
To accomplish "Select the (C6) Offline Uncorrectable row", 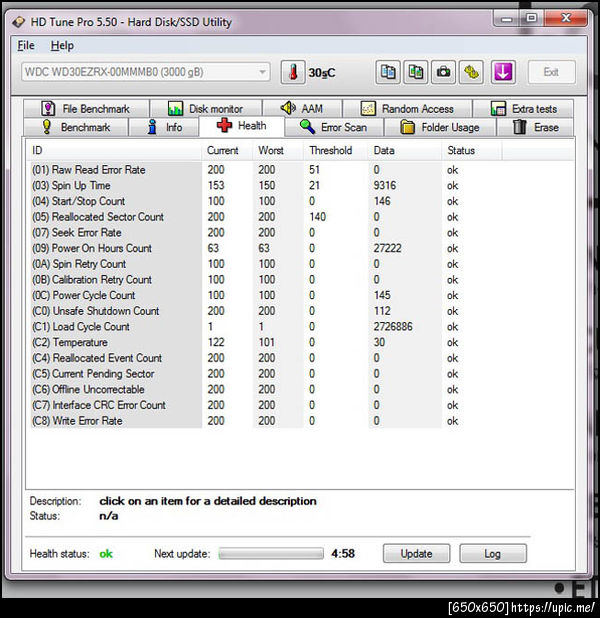I will pyautogui.click(x=302, y=389).
